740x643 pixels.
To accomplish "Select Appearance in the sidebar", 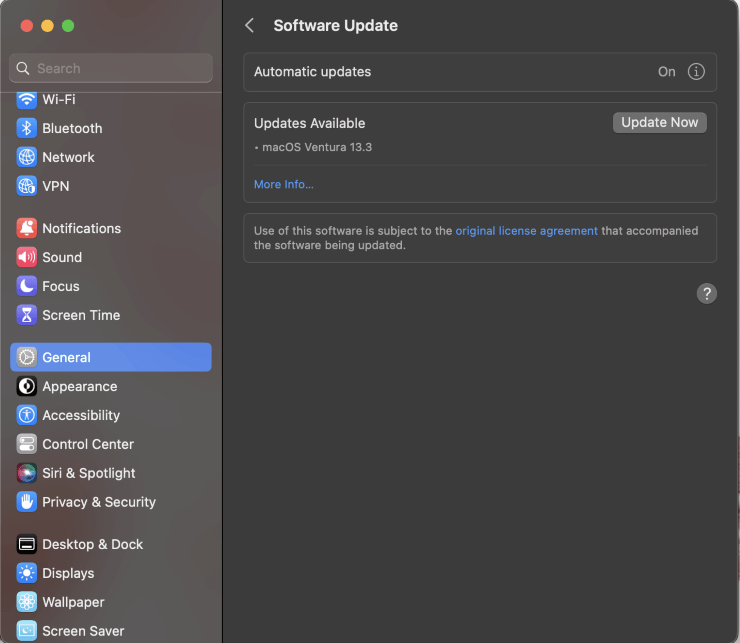I will tap(79, 386).
